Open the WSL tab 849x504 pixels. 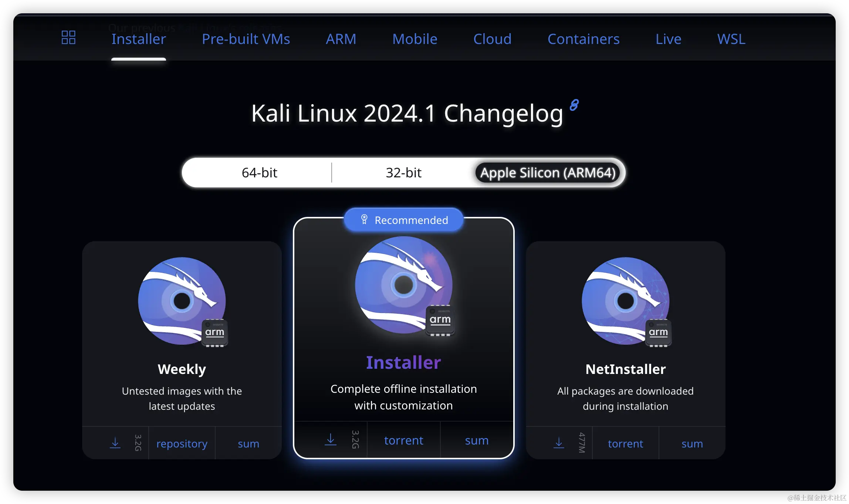(x=731, y=39)
